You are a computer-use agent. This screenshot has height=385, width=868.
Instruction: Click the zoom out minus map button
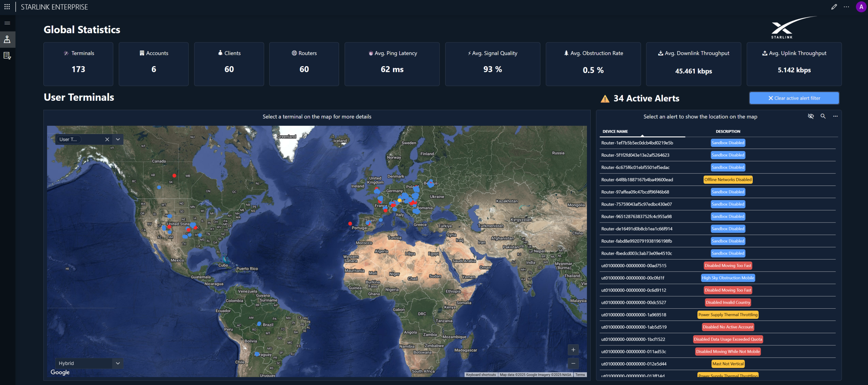coord(573,363)
